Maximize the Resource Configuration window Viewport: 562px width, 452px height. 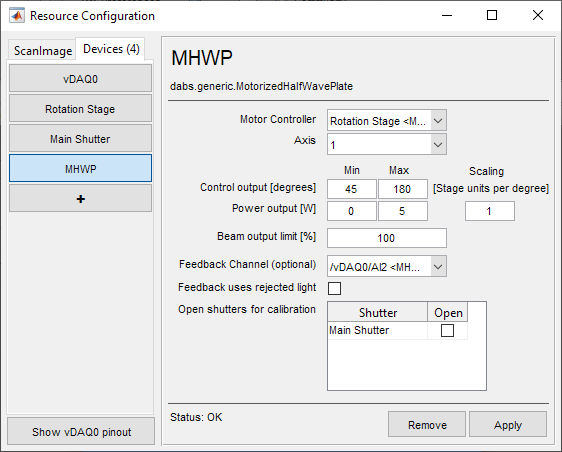click(492, 15)
